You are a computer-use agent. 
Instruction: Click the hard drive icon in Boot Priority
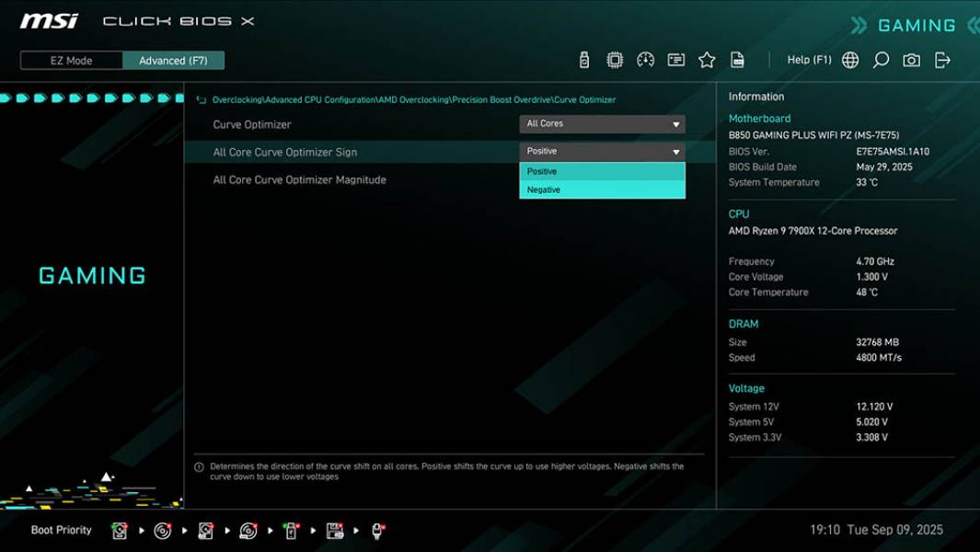pyautogui.click(x=121, y=530)
